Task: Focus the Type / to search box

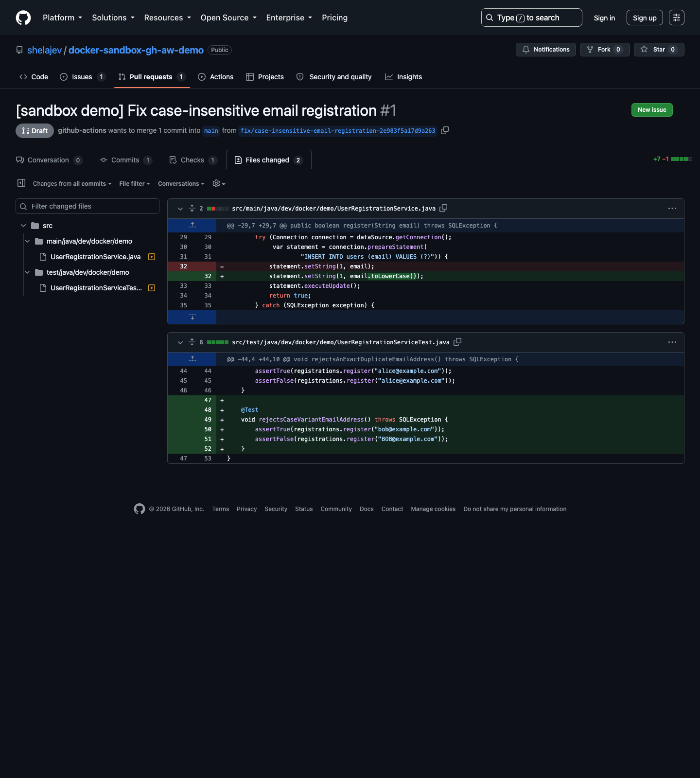Action: click(531, 18)
